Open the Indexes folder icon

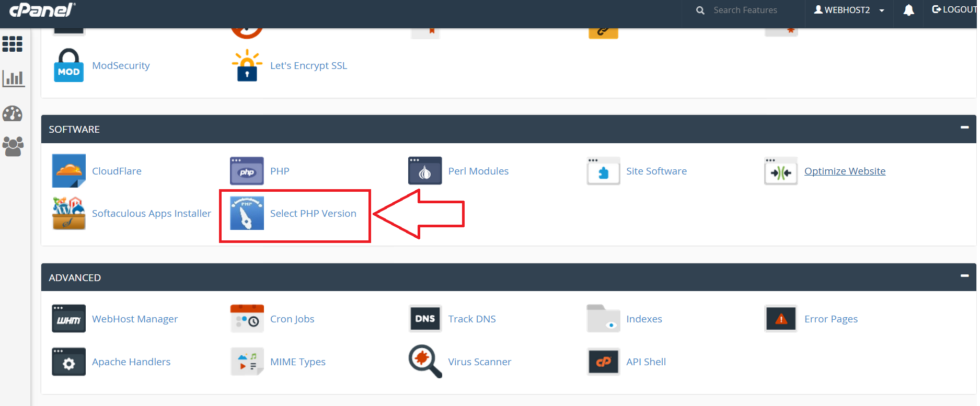click(x=603, y=319)
